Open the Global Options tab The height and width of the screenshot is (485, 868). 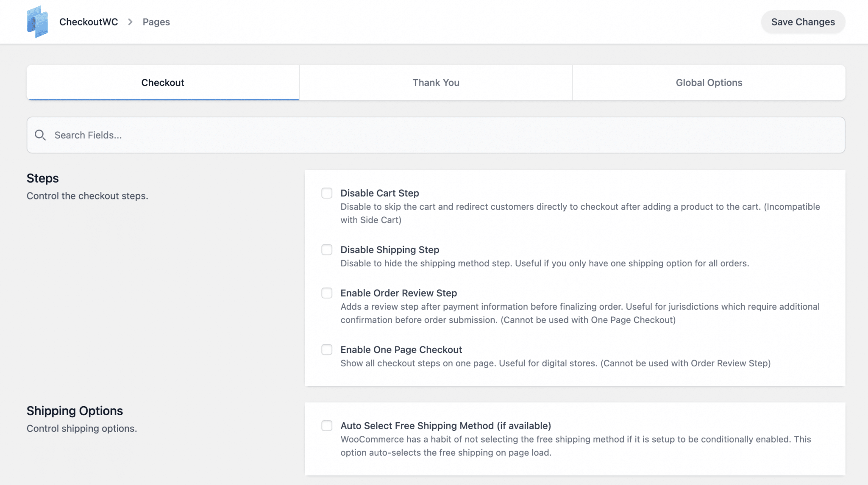tap(709, 83)
